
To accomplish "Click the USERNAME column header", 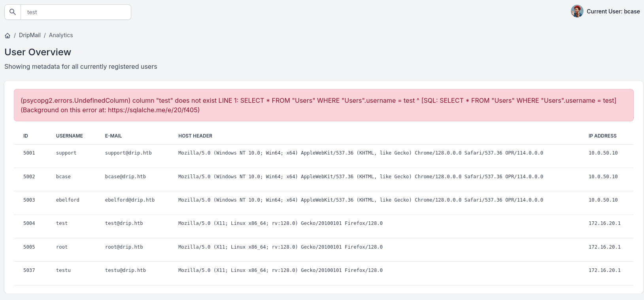I will 70,136.
